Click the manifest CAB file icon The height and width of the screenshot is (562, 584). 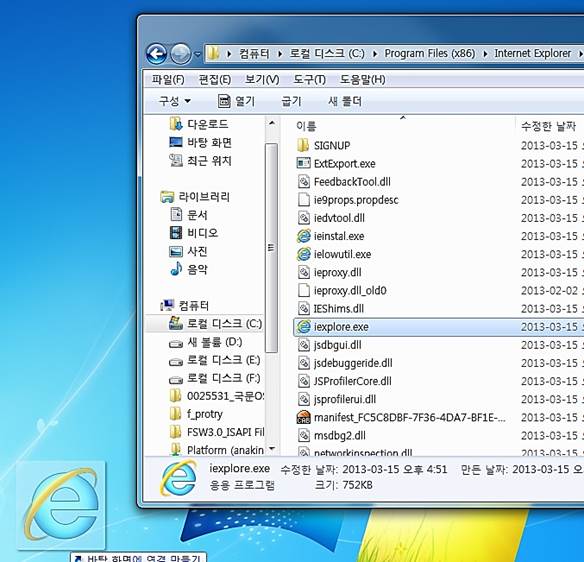click(304, 417)
